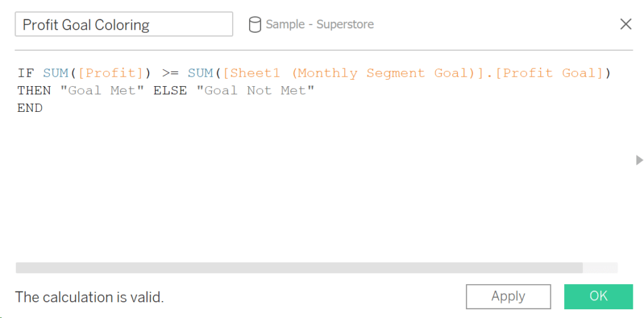Click the database cylinder icon
644x318 pixels.
[x=255, y=25]
